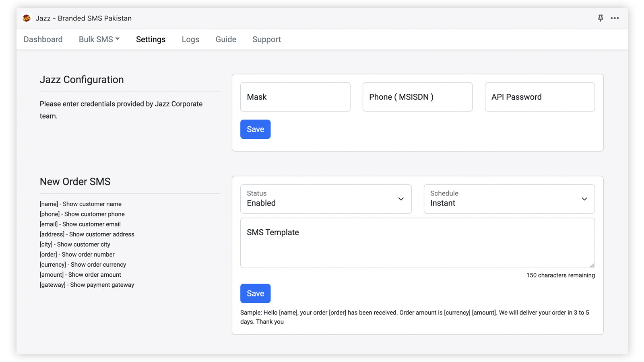Save the Jazz Configuration credentials
The image size is (644, 362).
pyautogui.click(x=255, y=129)
